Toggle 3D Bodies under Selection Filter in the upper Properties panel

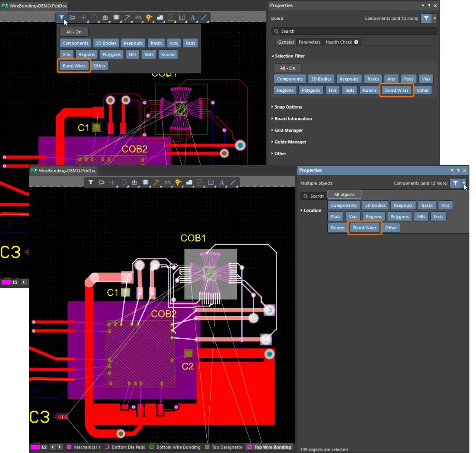click(x=321, y=79)
